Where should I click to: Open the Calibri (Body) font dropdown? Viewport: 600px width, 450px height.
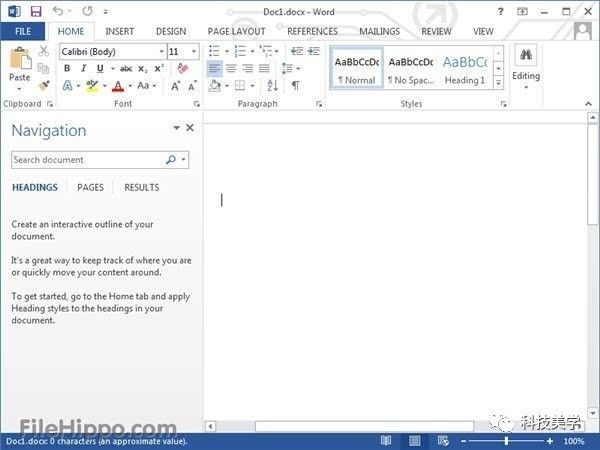click(x=162, y=52)
